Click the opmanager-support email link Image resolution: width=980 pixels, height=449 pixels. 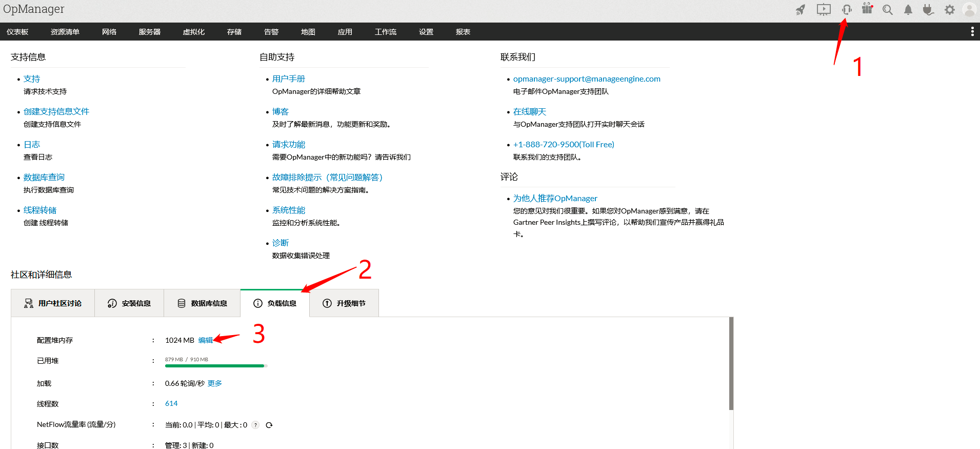tap(587, 79)
